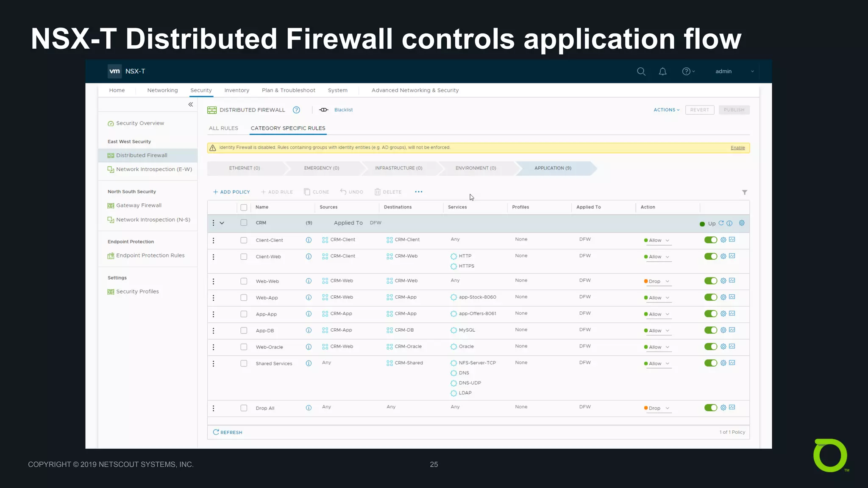Click CRM policy info status icon

(x=729, y=223)
